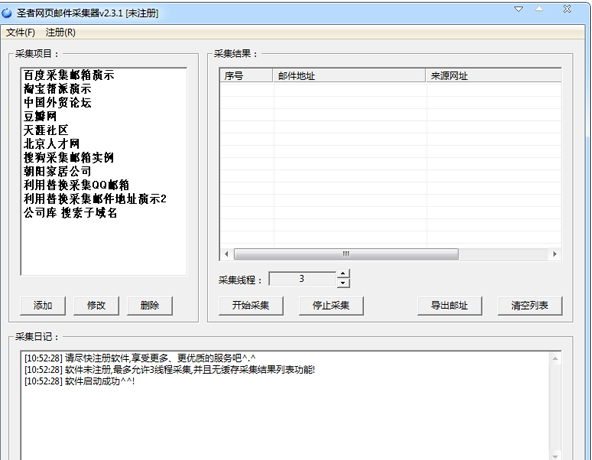Click the 修改 button

pyautogui.click(x=96, y=305)
